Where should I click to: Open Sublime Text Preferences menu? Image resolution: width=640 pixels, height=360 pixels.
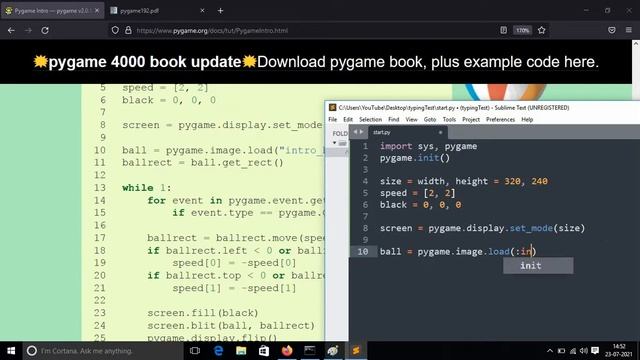point(500,120)
